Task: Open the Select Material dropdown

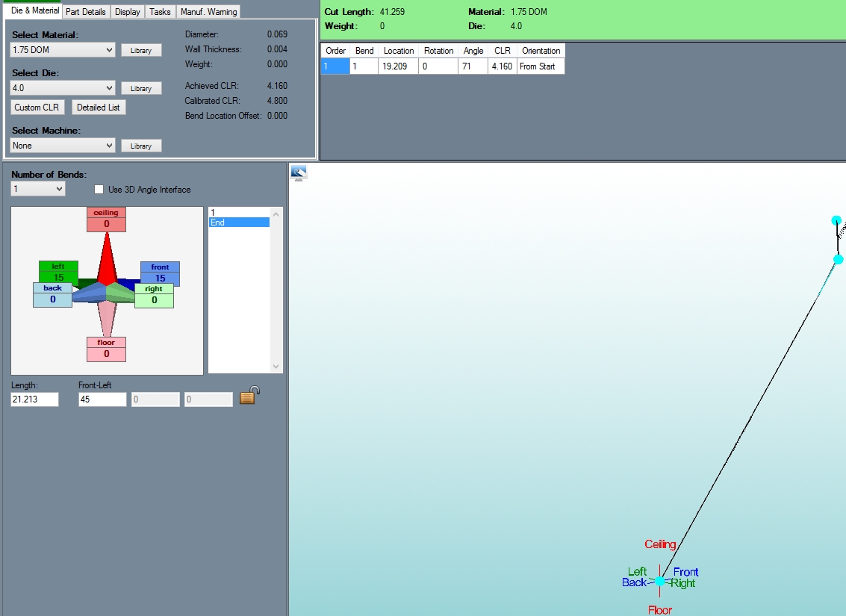Action: click(63, 50)
